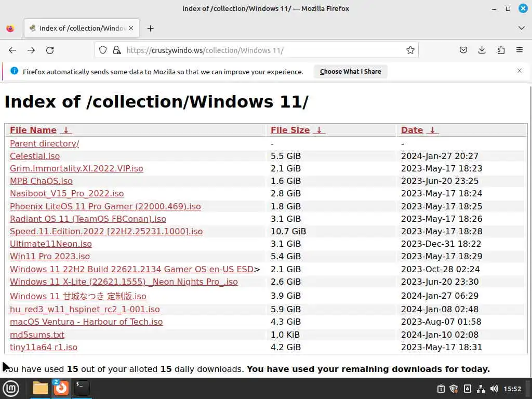
Task: Switch to Firefox in the taskbar
Action: point(61,389)
